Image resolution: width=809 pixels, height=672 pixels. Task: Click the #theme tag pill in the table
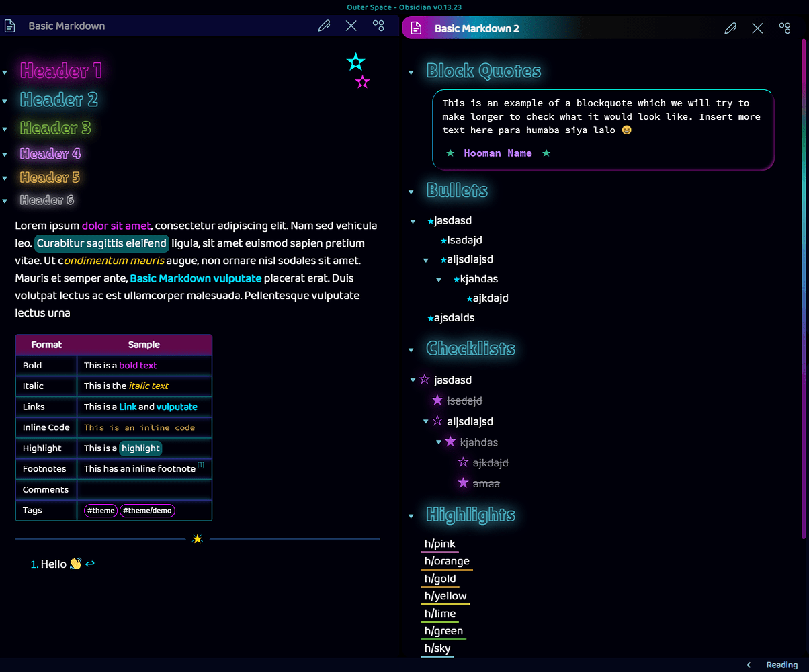pyautogui.click(x=100, y=510)
